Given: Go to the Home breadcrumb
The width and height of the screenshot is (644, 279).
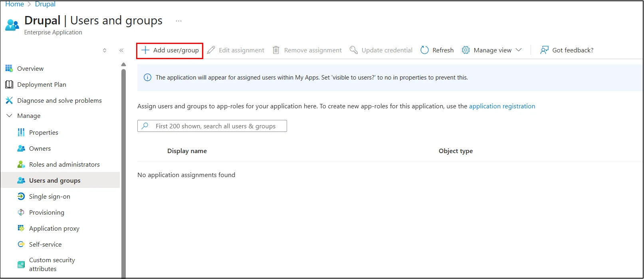Looking at the screenshot, I should tap(14, 4).
